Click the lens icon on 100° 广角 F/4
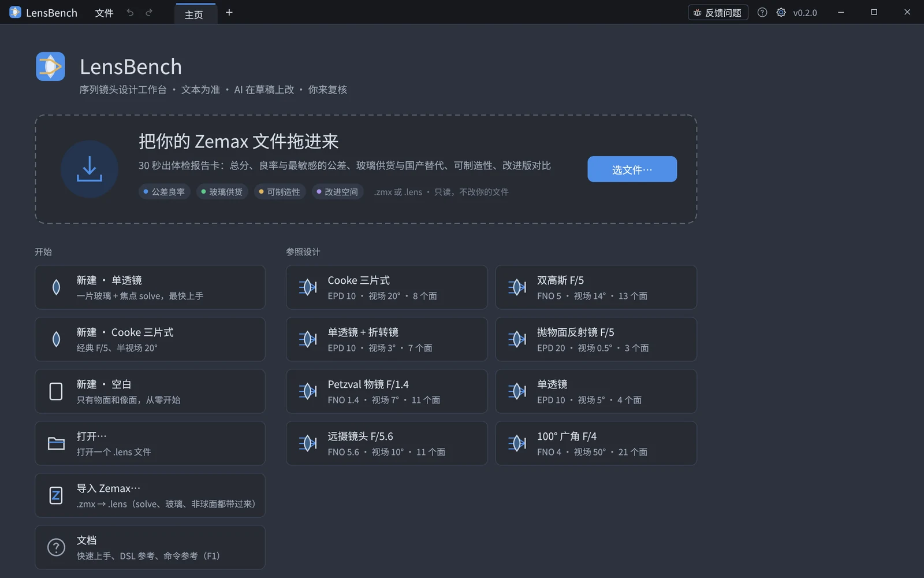The height and width of the screenshot is (578, 924). 517,443
